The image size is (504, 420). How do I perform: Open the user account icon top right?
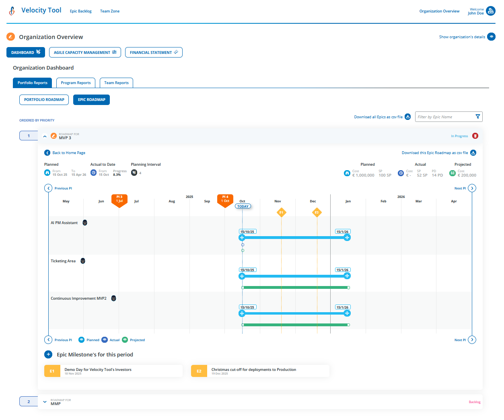(492, 11)
